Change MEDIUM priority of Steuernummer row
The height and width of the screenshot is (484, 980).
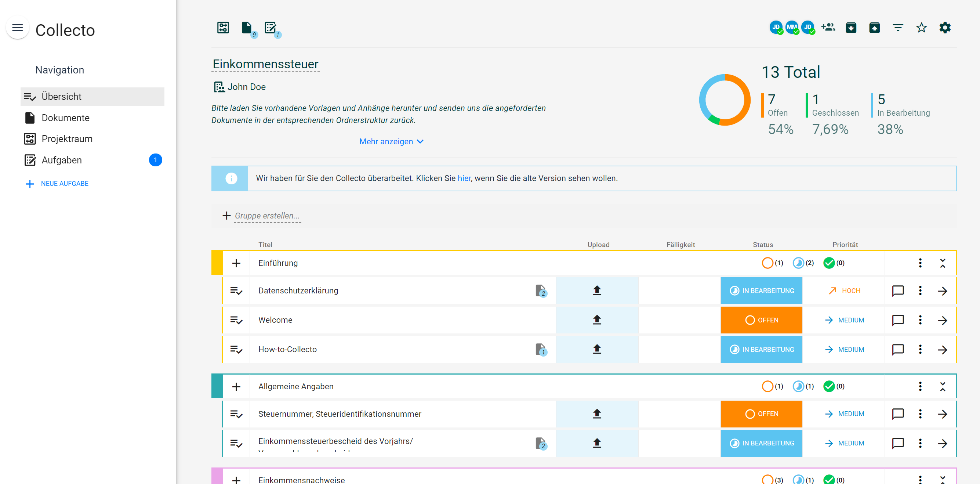(x=844, y=414)
